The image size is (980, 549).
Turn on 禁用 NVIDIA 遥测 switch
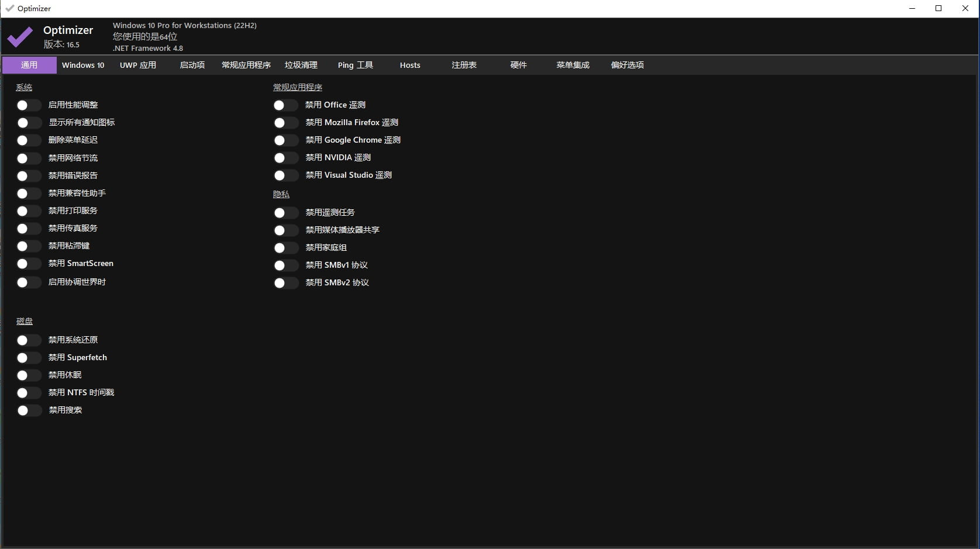285,158
